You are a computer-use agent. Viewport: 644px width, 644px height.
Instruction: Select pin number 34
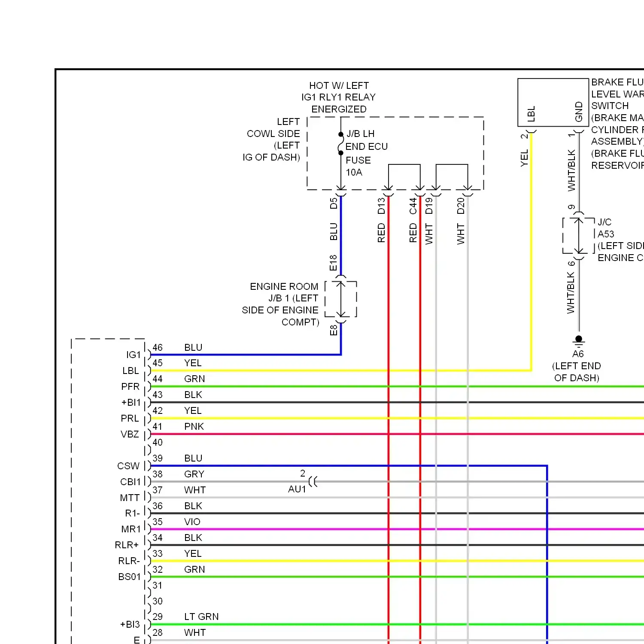158,538
